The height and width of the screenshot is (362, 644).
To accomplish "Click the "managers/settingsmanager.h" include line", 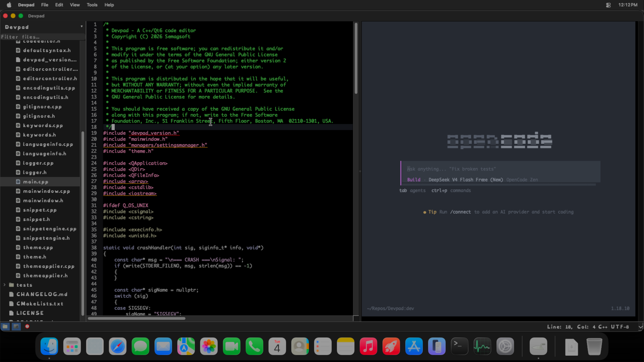I will tap(155, 145).
